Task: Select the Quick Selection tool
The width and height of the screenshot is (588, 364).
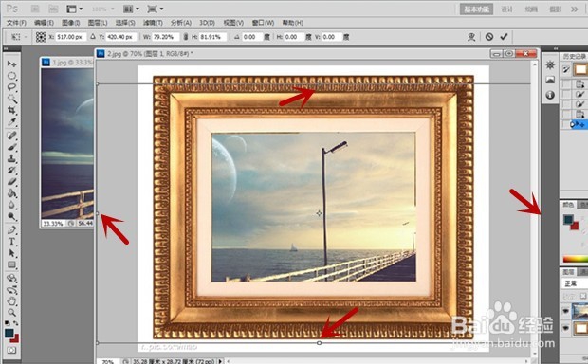Action: 11,99
